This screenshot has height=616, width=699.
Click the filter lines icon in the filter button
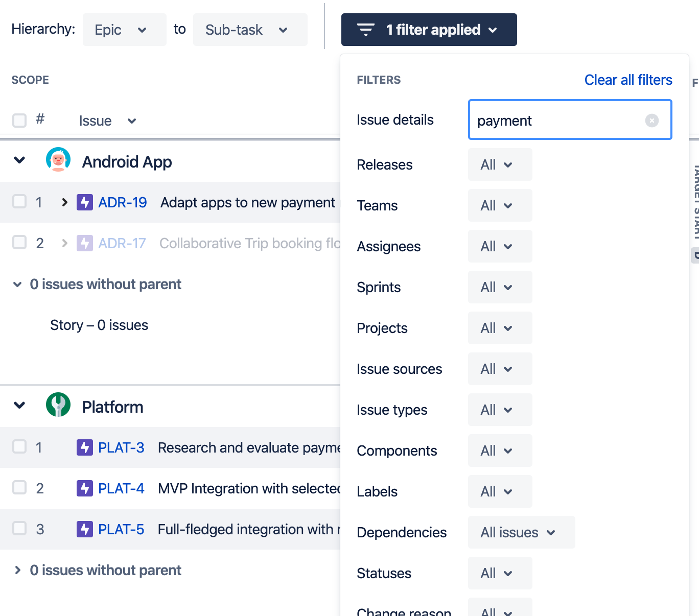click(x=366, y=30)
